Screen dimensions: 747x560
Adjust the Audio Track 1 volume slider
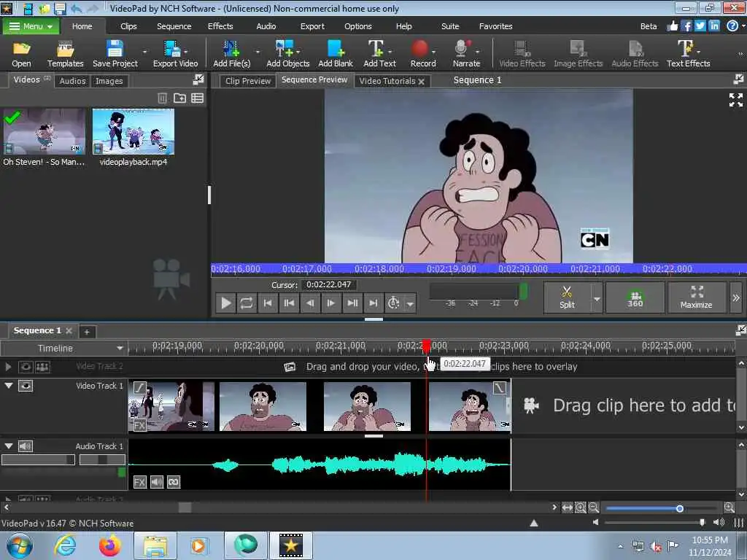pyautogui.click(x=38, y=459)
